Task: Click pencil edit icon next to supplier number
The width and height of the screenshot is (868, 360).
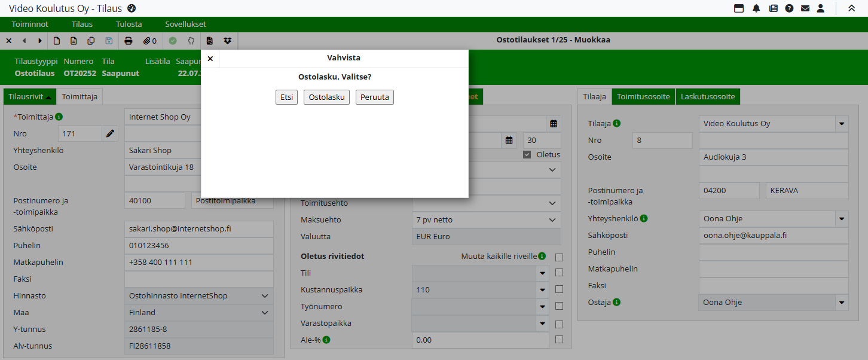Action: 110,134
